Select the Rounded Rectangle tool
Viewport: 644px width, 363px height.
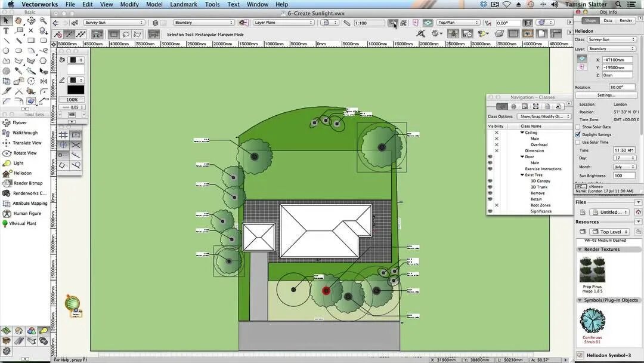pyautogui.click(x=43, y=41)
